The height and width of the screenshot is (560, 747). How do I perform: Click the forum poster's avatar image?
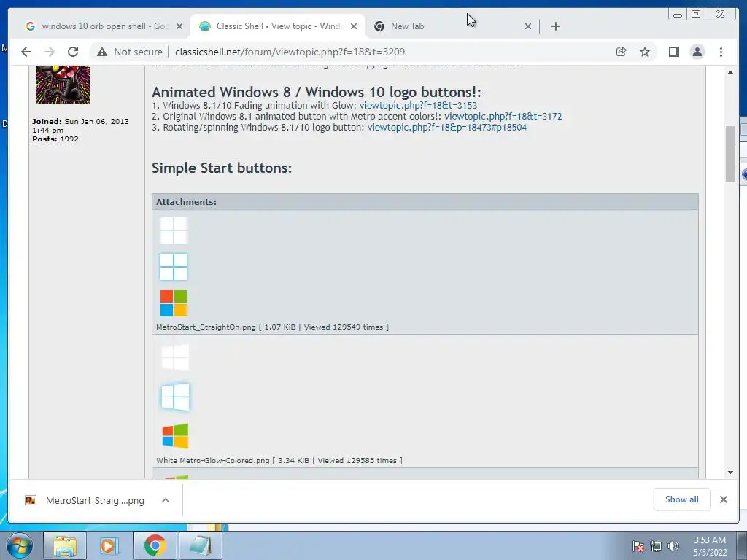pyautogui.click(x=63, y=85)
